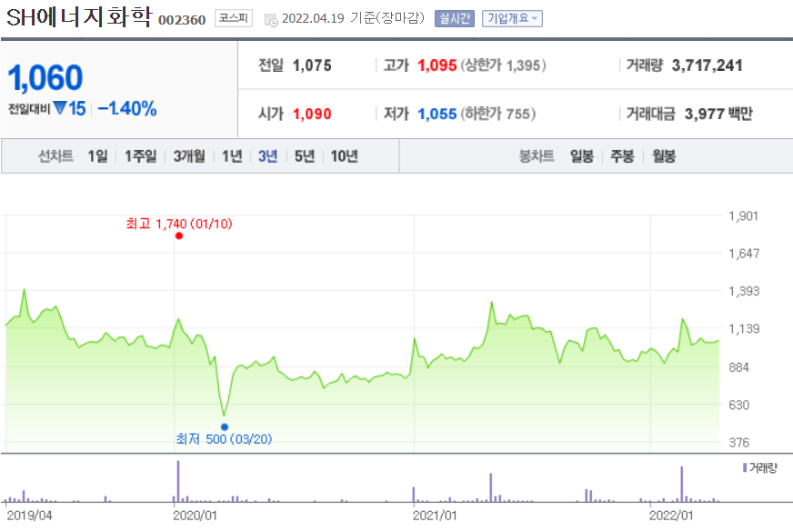Viewport: 793px width, 532px height.
Task: Click the -1.40% change value
Action: pos(127,108)
